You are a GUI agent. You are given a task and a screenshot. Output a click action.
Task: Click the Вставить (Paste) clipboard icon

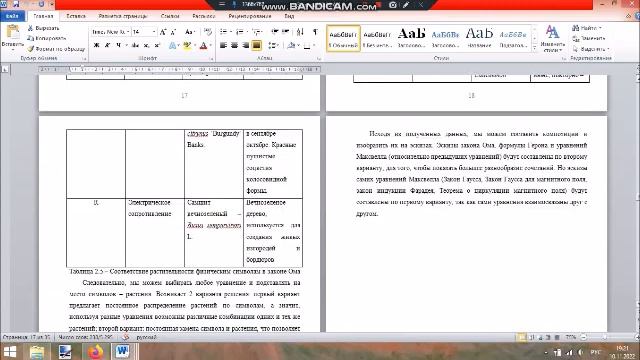click(13, 32)
